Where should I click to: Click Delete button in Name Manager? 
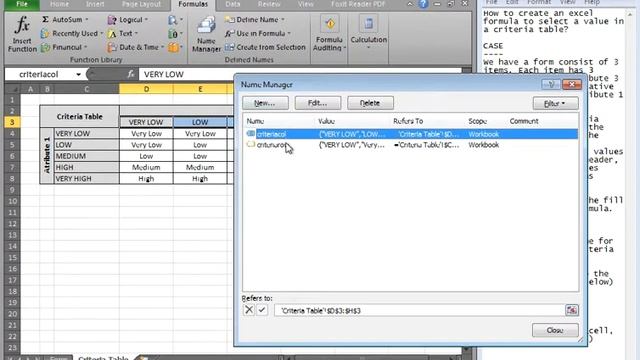point(370,103)
